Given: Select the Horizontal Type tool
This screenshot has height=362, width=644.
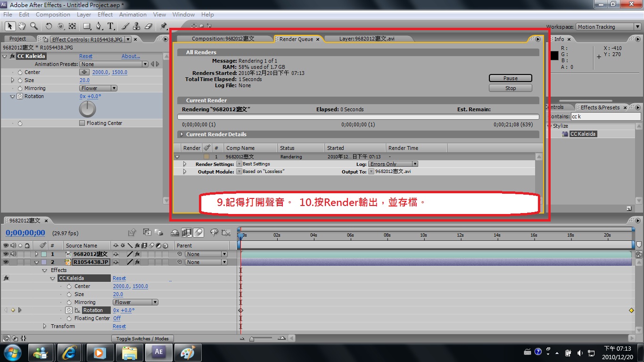Looking at the screenshot, I should coord(111,26).
